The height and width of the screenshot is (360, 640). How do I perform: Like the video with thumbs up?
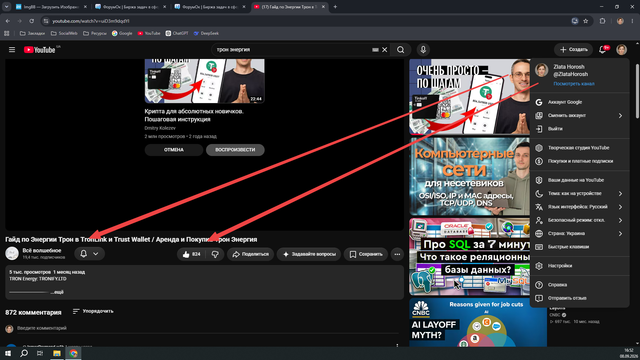tap(191, 254)
